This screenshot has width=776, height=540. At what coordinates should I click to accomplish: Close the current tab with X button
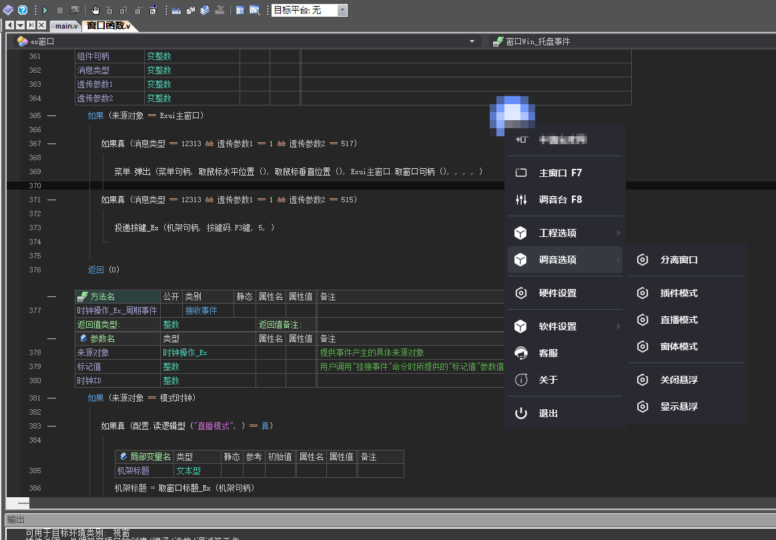39,25
